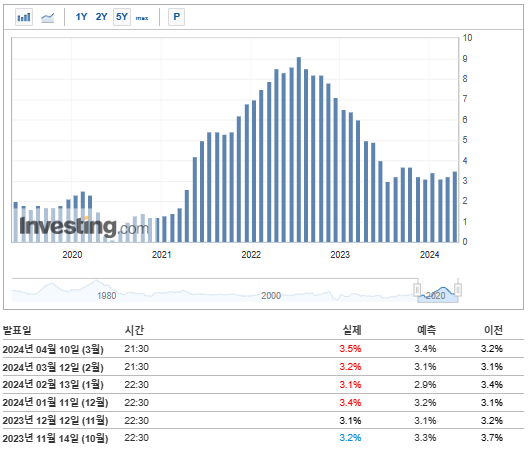Grab the left navigator range handle
The height and width of the screenshot is (452, 528).
click(417, 290)
